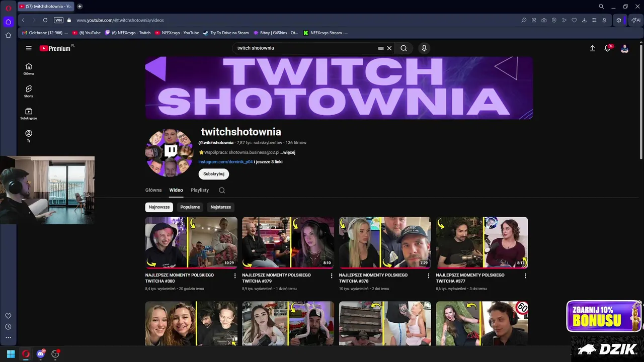Click Subskrybuj button
The height and width of the screenshot is (362, 644).
[214, 174]
